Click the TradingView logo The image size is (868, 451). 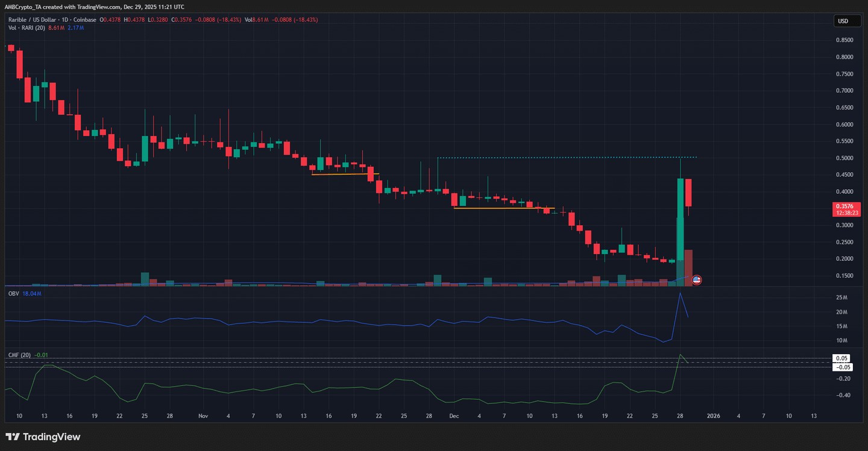click(x=43, y=437)
